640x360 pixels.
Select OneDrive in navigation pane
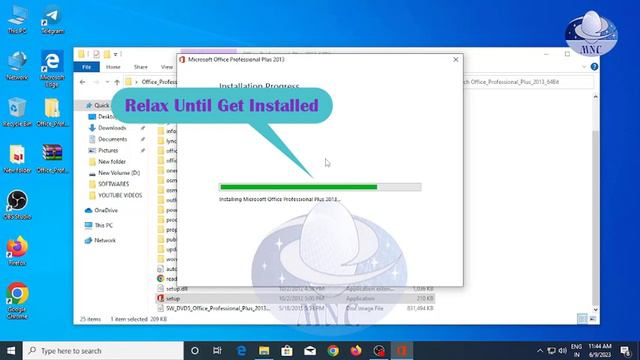click(106, 210)
